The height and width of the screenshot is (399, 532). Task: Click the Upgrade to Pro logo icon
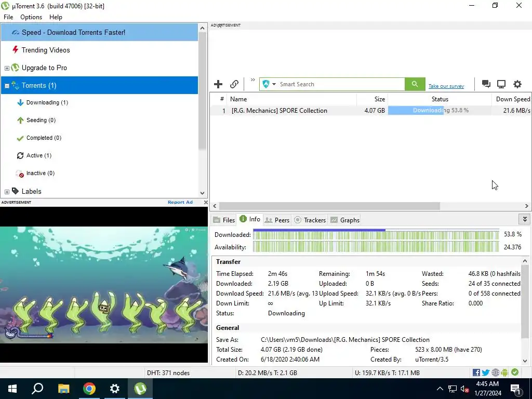coord(15,68)
